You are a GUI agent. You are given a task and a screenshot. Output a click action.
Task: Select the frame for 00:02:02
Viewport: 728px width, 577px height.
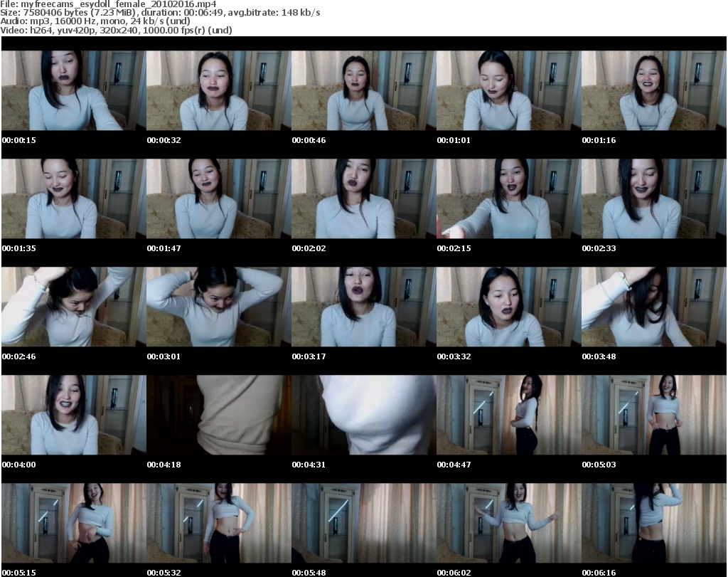363,198
